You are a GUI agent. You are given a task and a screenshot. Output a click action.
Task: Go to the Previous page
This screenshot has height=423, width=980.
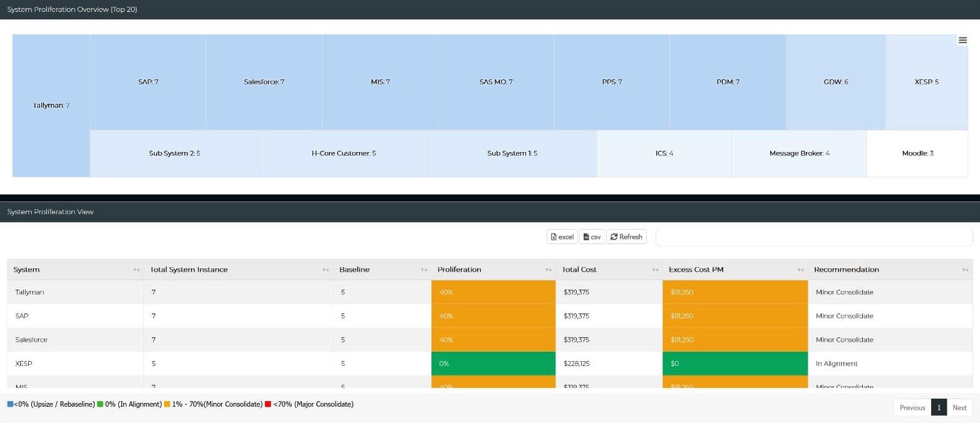point(912,407)
